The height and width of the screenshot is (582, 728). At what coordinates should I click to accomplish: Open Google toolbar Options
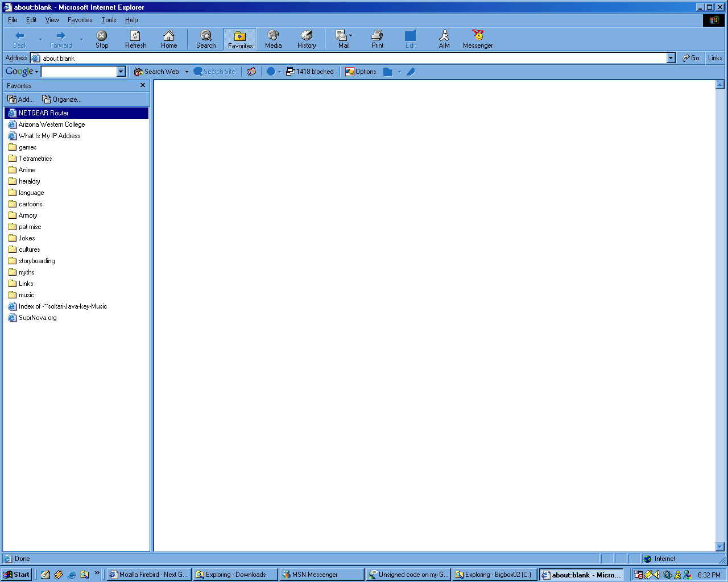(x=361, y=72)
